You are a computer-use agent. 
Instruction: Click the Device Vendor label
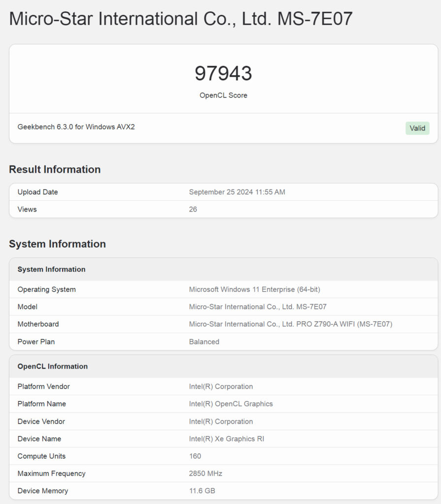[41, 422]
